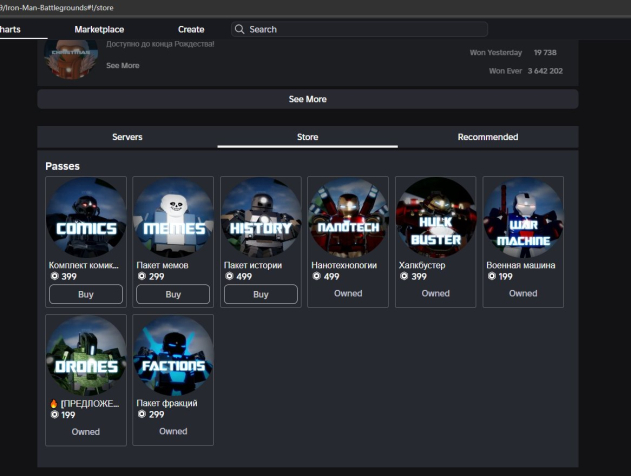Open the Create menu item

191,30
